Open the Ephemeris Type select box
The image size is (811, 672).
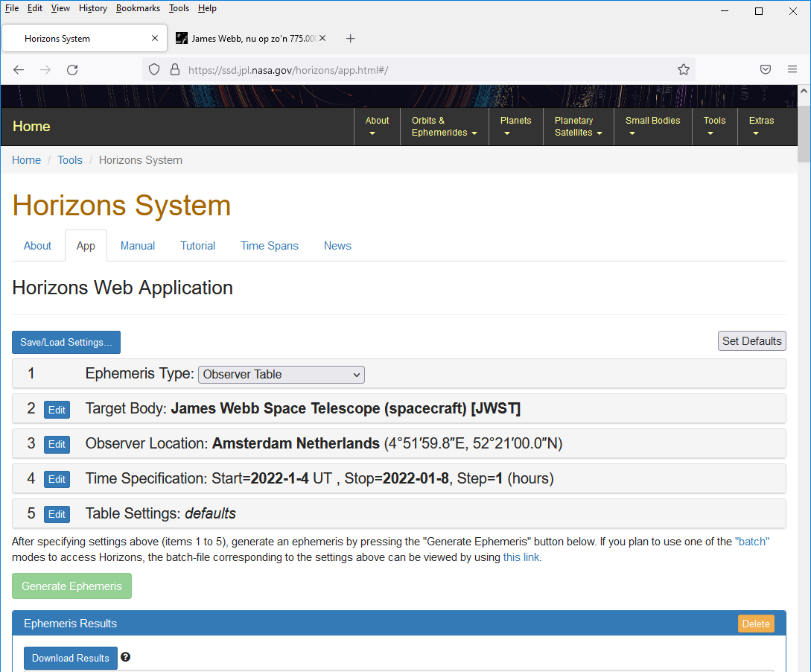click(x=282, y=375)
